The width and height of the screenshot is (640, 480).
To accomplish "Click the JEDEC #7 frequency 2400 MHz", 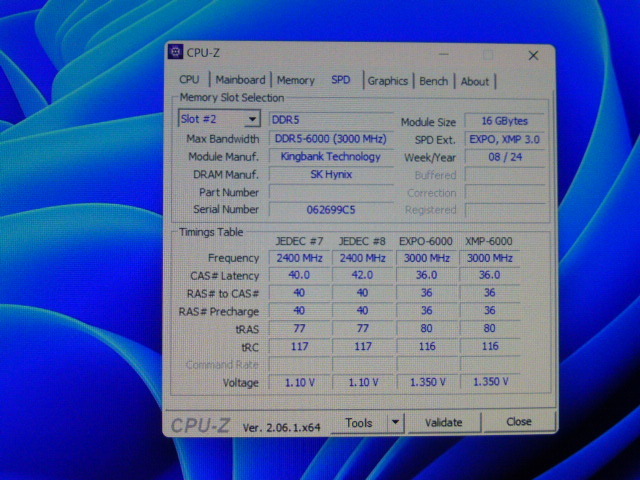I will point(299,258).
